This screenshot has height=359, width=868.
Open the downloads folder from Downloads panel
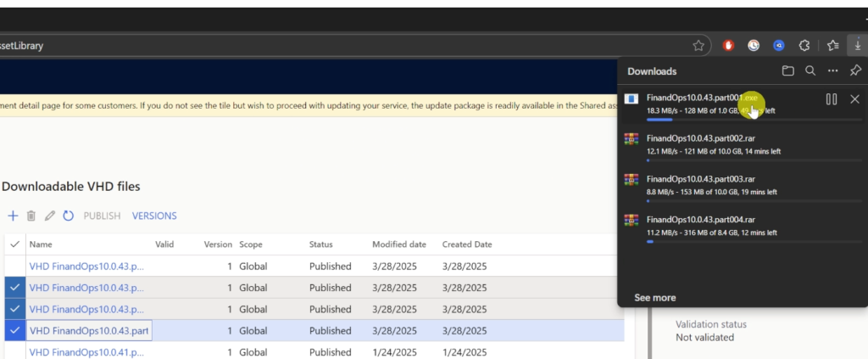click(787, 71)
